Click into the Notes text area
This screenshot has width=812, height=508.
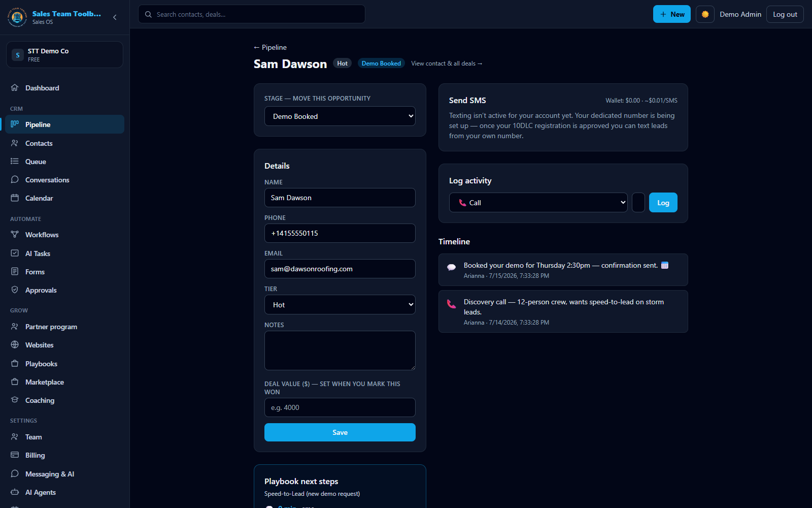coord(340,351)
